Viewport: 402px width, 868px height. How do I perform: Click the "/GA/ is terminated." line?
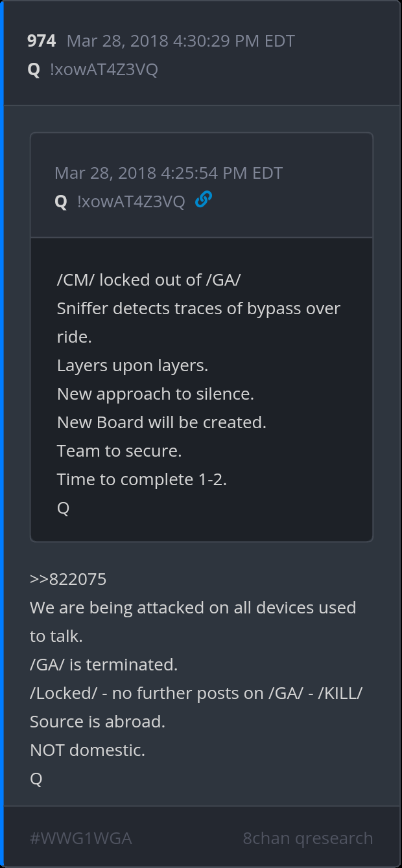pos(104,665)
